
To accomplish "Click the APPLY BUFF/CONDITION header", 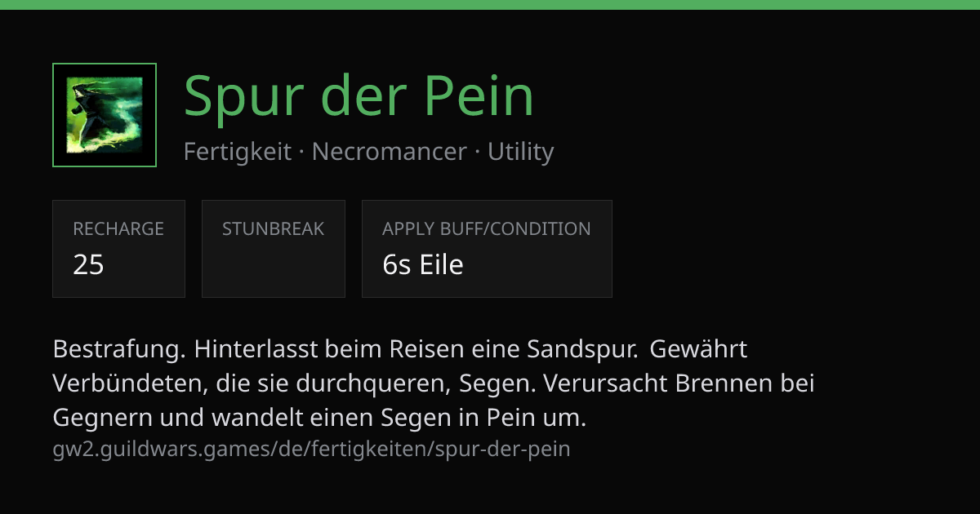I will (487, 229).
